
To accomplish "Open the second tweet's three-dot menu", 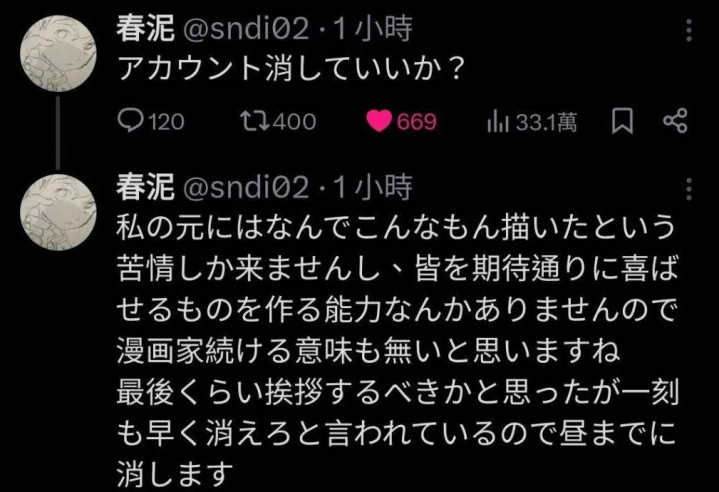I will point(689,189).
